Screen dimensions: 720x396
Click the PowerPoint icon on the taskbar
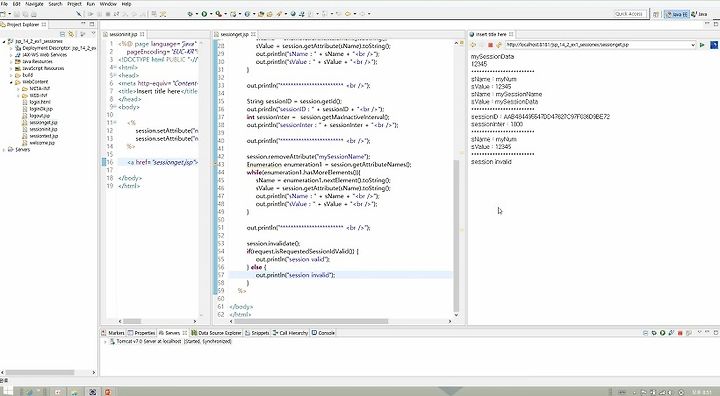click(x=108, y=392)
